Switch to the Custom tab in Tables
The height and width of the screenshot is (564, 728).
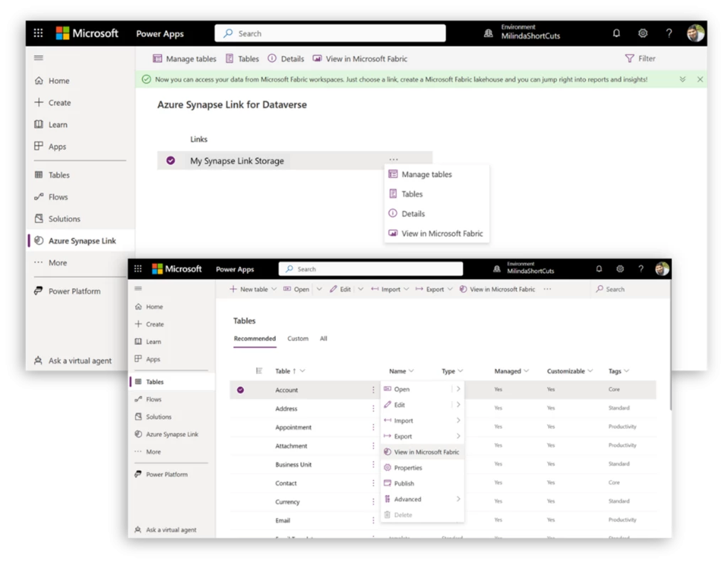[x=298, y=339]
